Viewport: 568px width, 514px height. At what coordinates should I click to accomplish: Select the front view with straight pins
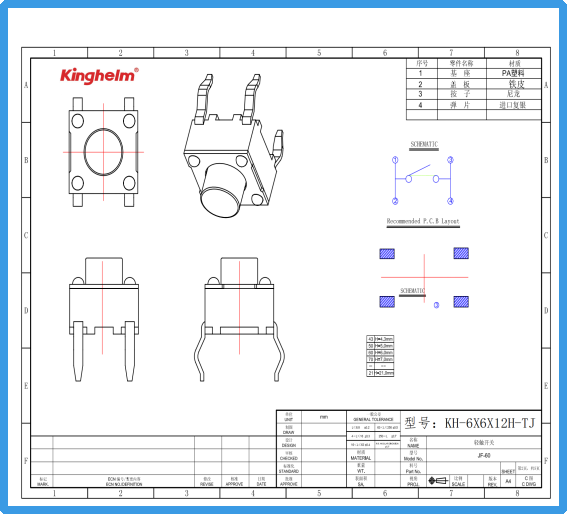click(x=104, y=319)
